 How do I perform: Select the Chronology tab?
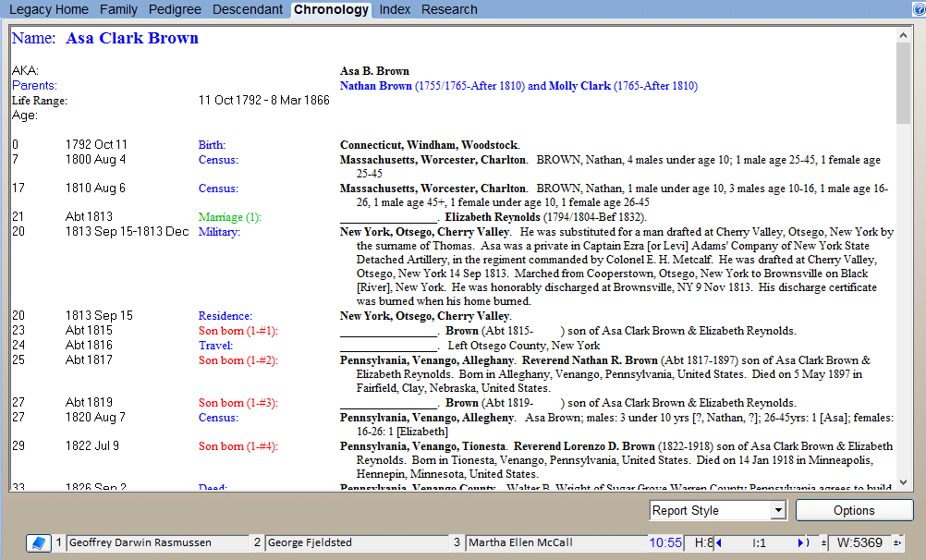pos(331,9)
